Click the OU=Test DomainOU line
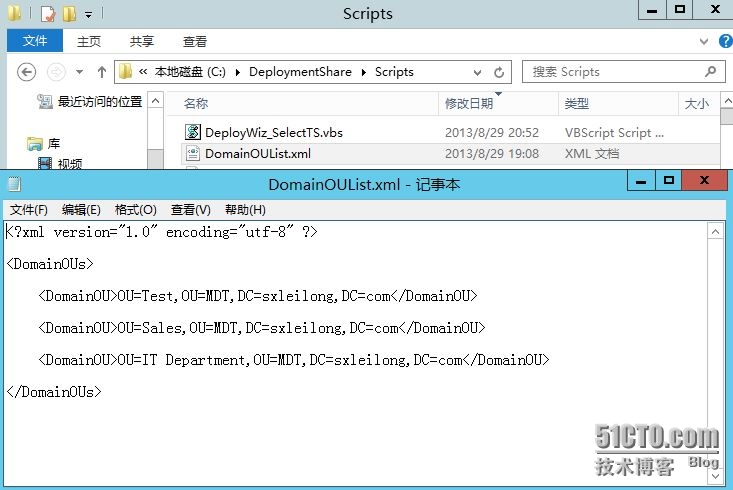This screenshot has height=490, width=733. (x=258, y=296)
